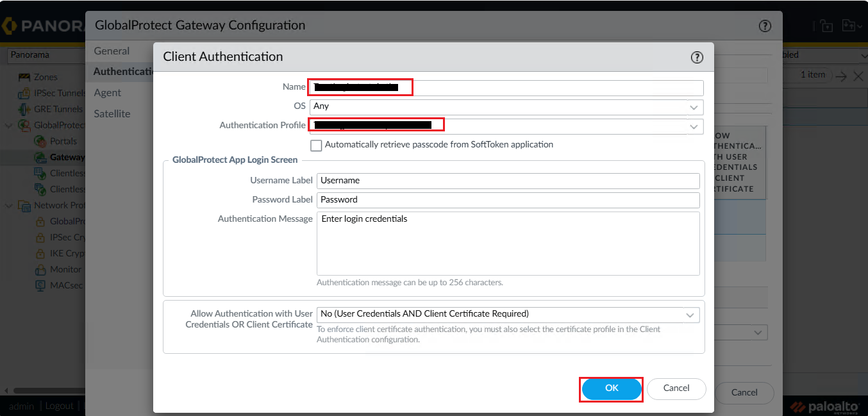Cancel the Client Authentication dialog
Screen dimensions: 868x416
[x=676, y=388]
